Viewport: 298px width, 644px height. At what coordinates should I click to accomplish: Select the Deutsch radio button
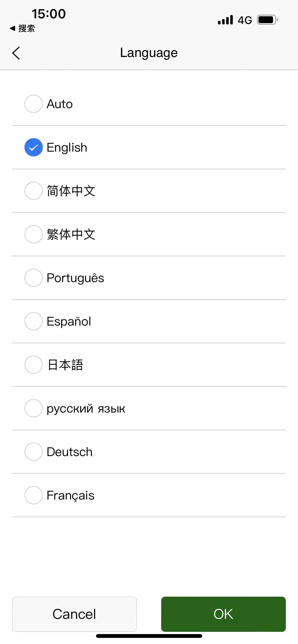(x=33, y=452)
